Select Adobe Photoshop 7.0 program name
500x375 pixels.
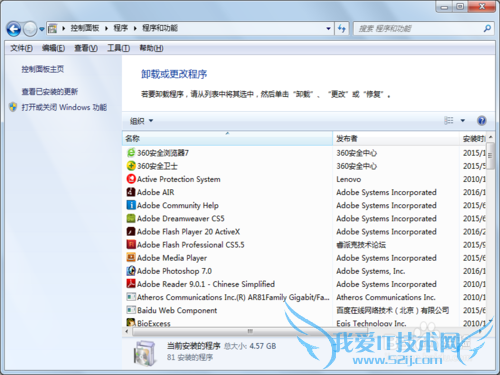[x=174, y=271]
